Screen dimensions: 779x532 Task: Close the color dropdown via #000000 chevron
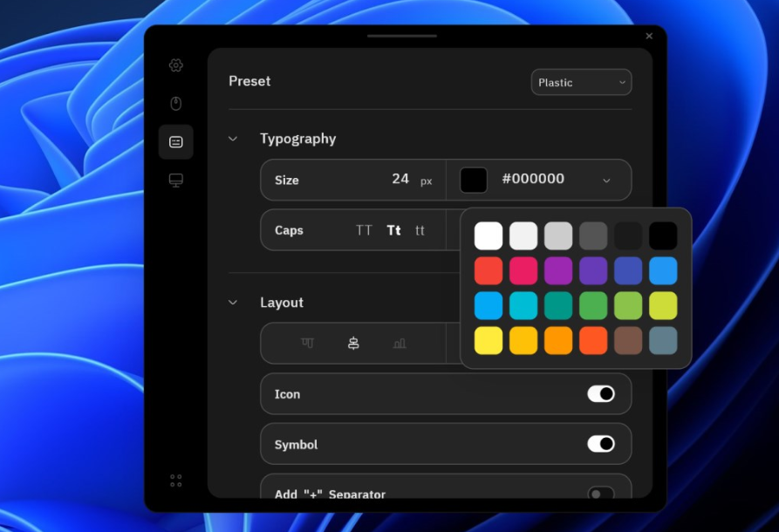click(606, 181)
